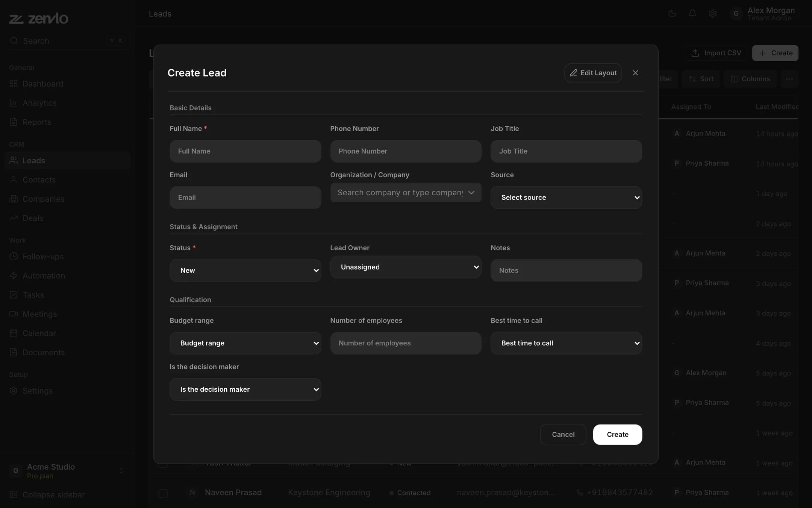
Task: Open Tasks in the sidebar
Action: [68, 295]
